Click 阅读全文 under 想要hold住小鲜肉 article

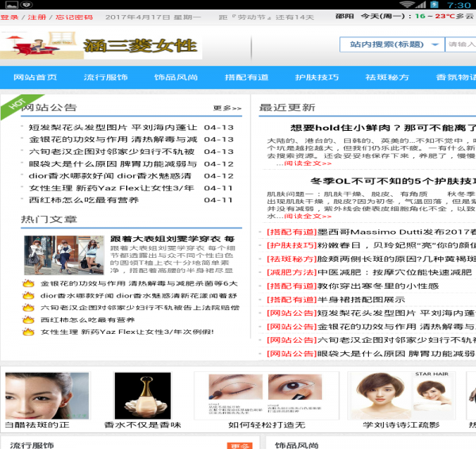click(x=308, y=163)
